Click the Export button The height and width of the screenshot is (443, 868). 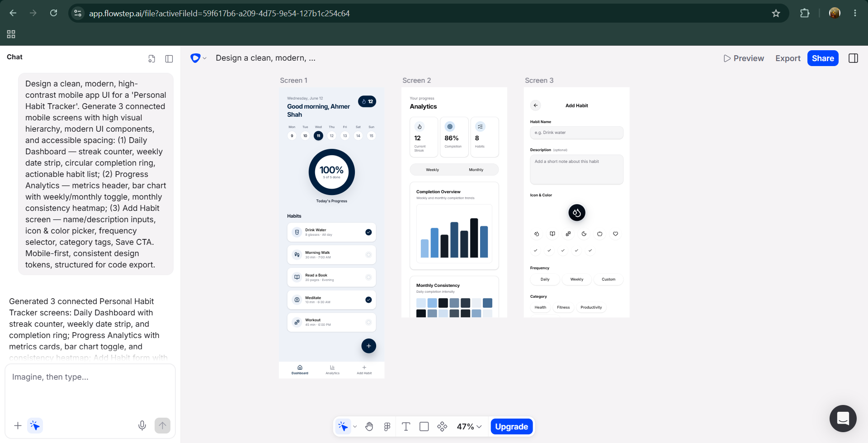coord(788,58)
